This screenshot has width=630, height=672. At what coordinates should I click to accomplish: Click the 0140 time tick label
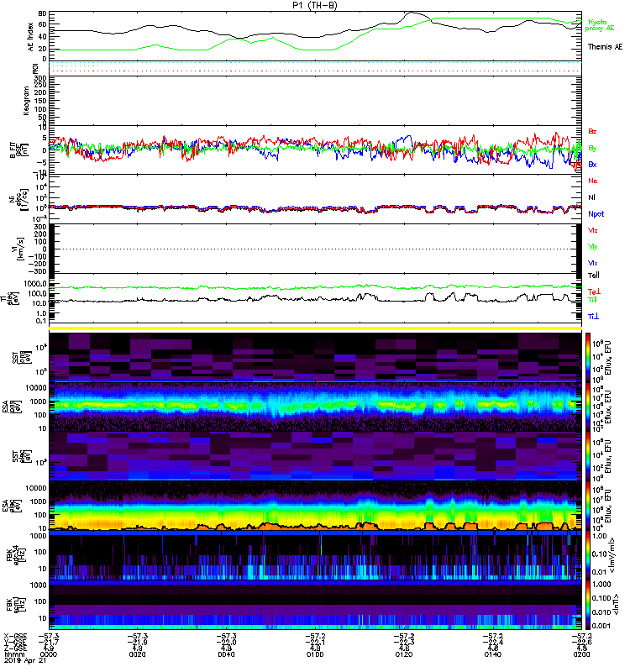pyautogui.click(x=492, y=654)
